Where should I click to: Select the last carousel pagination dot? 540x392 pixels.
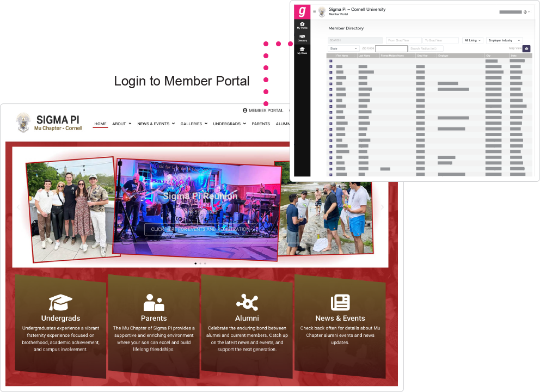pos(205,264)
